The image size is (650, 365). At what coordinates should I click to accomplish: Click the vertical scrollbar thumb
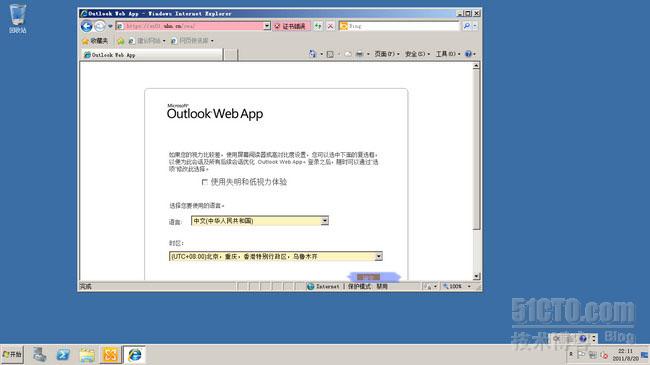[476, 149]
